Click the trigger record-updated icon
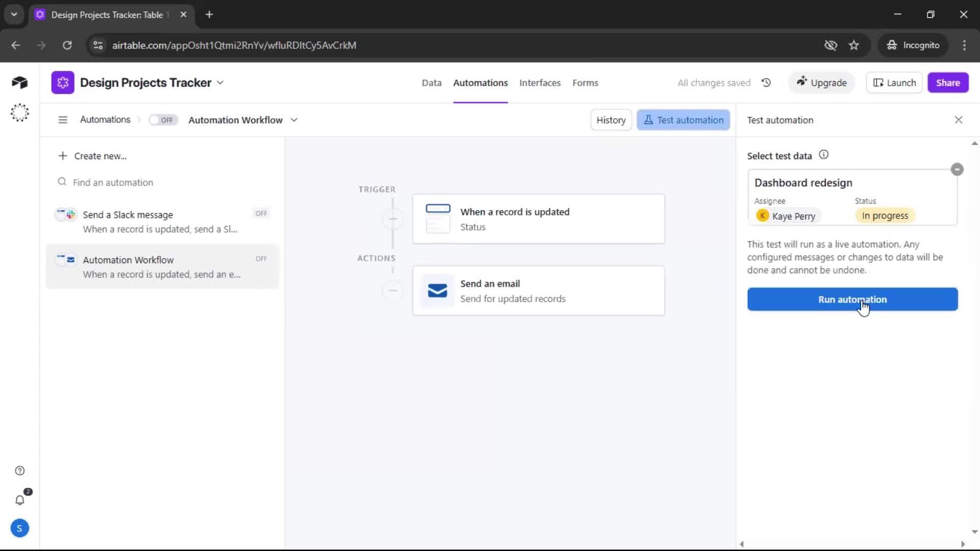The image size is (980, 551). [438, 219]
